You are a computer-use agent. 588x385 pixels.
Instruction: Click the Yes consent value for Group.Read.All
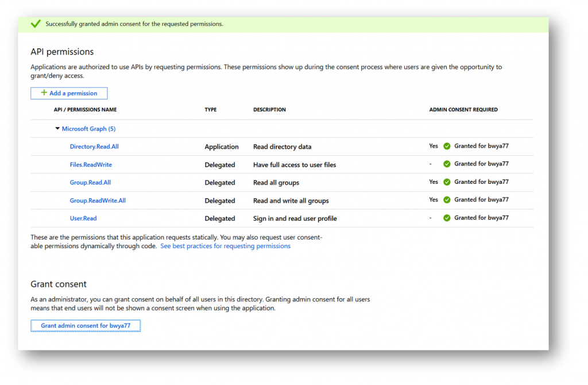434,182
